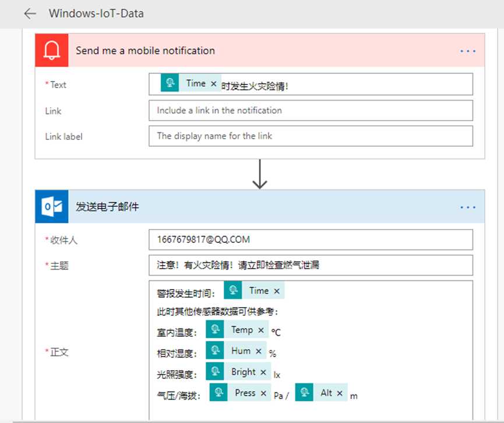Click the 收件人 recipient email field
Viewport: 504px width, 423px height.
311,239
